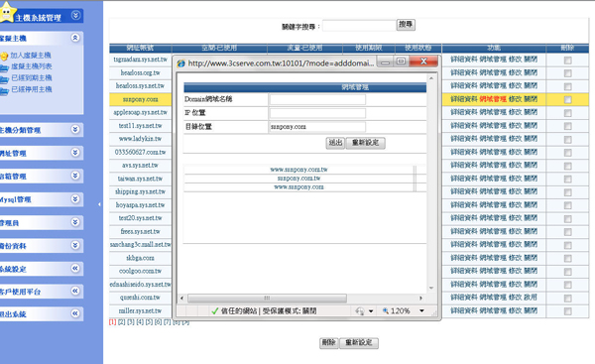Viewport: 595px width, 364px height.
Task: Tick the delete checkbox for applesoap.sys.net.tw
Action: [x=567, y=113]
